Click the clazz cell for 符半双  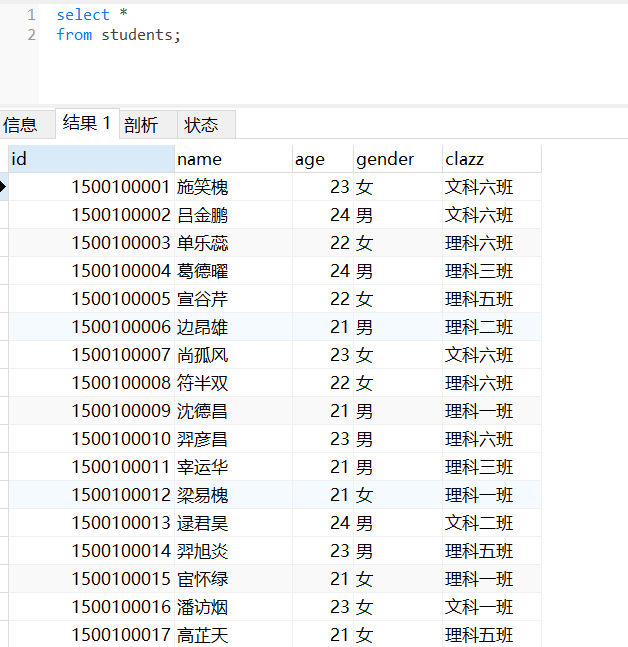click(x=492, y=383)
